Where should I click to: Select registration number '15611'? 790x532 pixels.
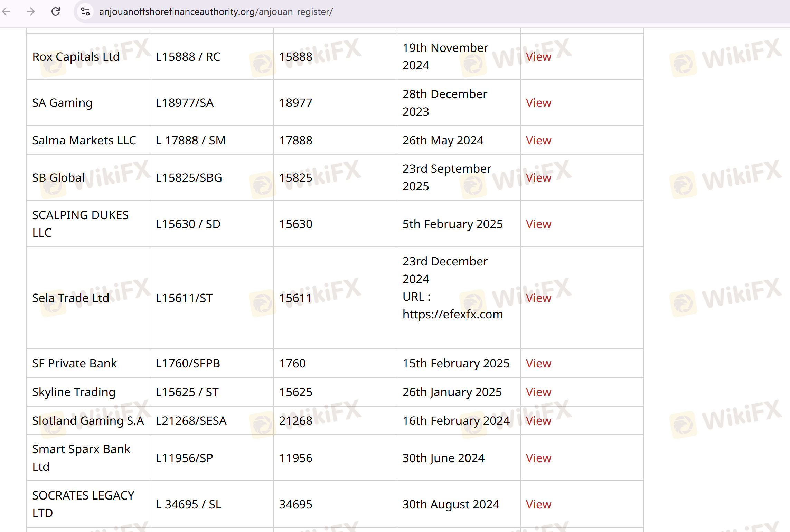tap(295, 298)
